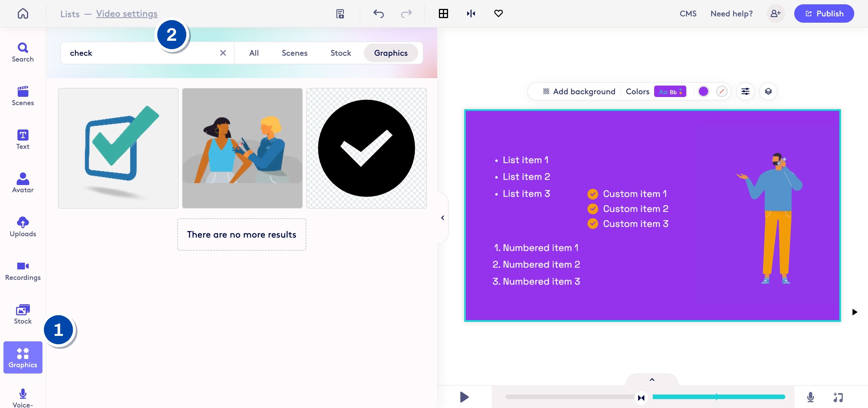The height and width of the screenshot is (408, 868).
Task: Open the invite collaborator icon
Action: click(775, 14)
